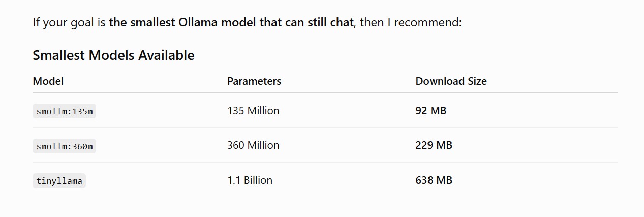
Task: Select the Parameters column header
Action: tap(254, 81)
